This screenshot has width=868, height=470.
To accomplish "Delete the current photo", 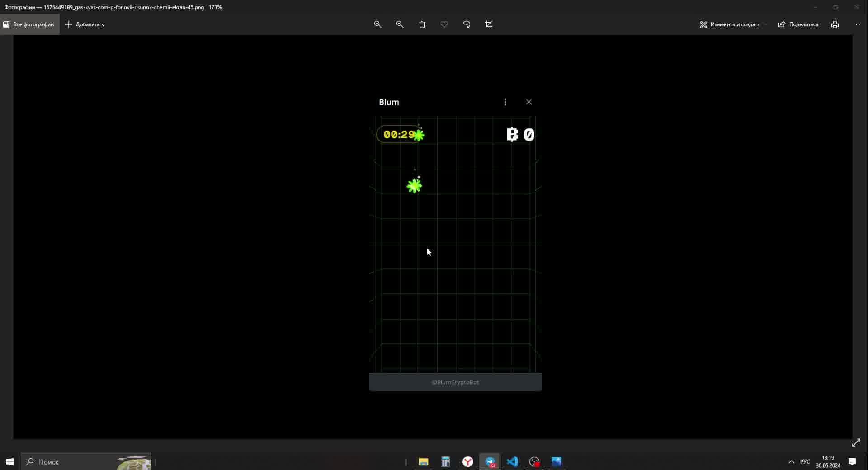I will [x=422, y=24].
